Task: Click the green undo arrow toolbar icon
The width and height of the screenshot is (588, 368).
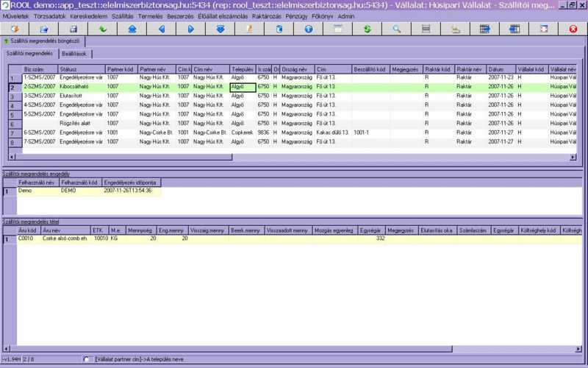Action: [103, 29]
